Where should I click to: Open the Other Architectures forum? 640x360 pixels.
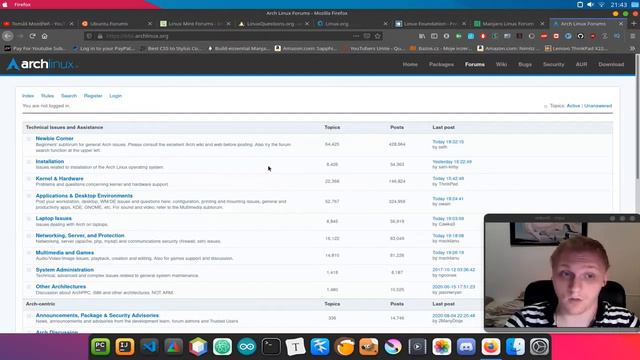pyautogui.click(x=61, y=287)
